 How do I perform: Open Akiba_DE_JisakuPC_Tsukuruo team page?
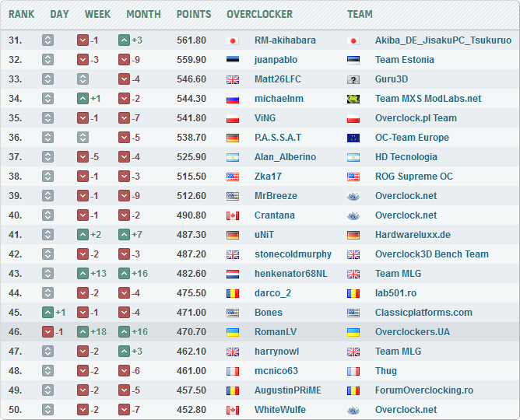444,40
